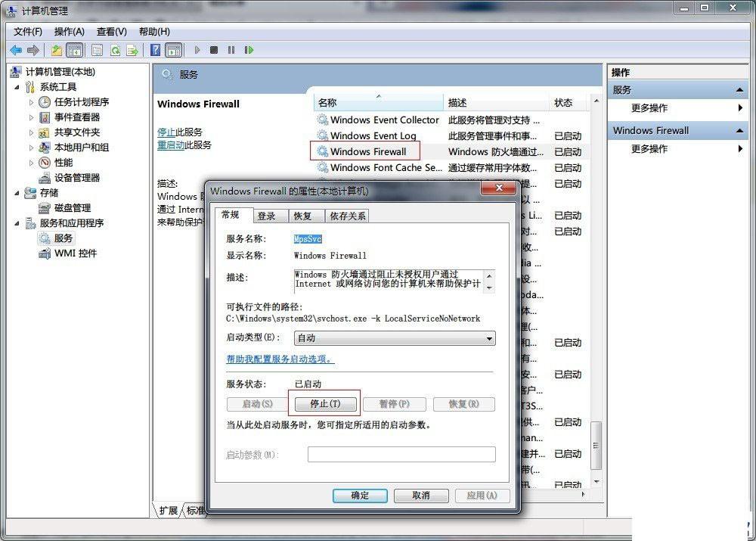Viewport: 756px width, 541px height.
Task: Open the 文件(F) menu
Action: [27, 32]
